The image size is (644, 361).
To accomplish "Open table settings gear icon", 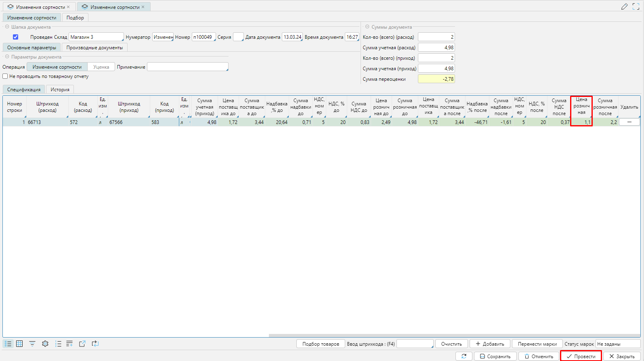I will (45, 344).
